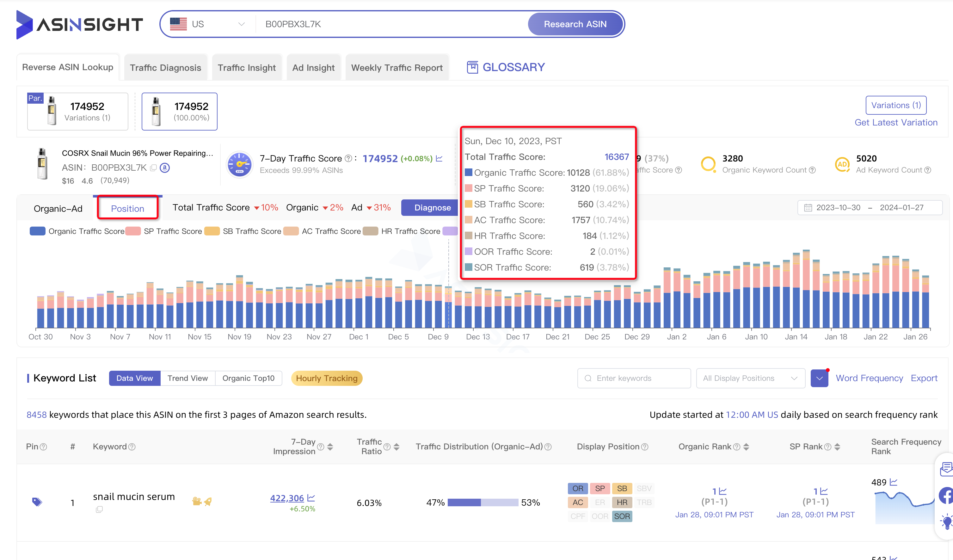Click rocket icon beside snail mucin serum
Screen dimensions: 953x560
(x=208, y=502)
